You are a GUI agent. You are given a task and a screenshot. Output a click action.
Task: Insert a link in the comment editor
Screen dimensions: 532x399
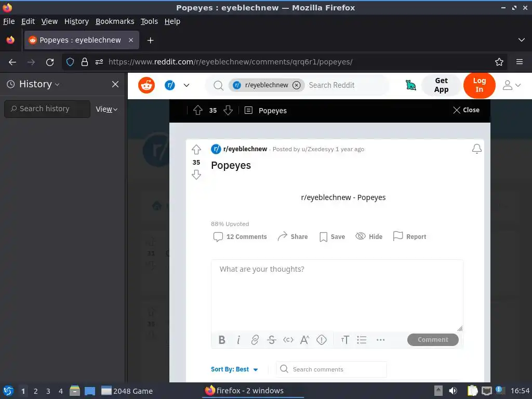(255, 340)
